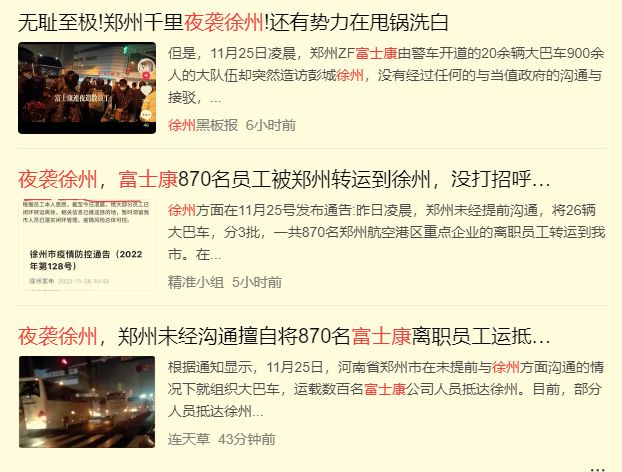Click the 43分钟前 timestamp
Screen dimensions: 622x472
pyautogui.click(x=247, y=439)
